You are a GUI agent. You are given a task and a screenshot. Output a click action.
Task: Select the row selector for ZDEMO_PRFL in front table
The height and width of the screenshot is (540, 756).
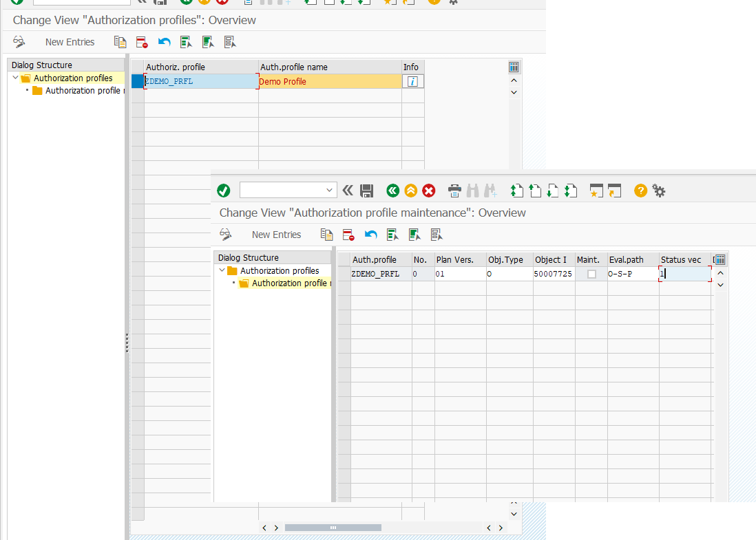tap(344, 274)
